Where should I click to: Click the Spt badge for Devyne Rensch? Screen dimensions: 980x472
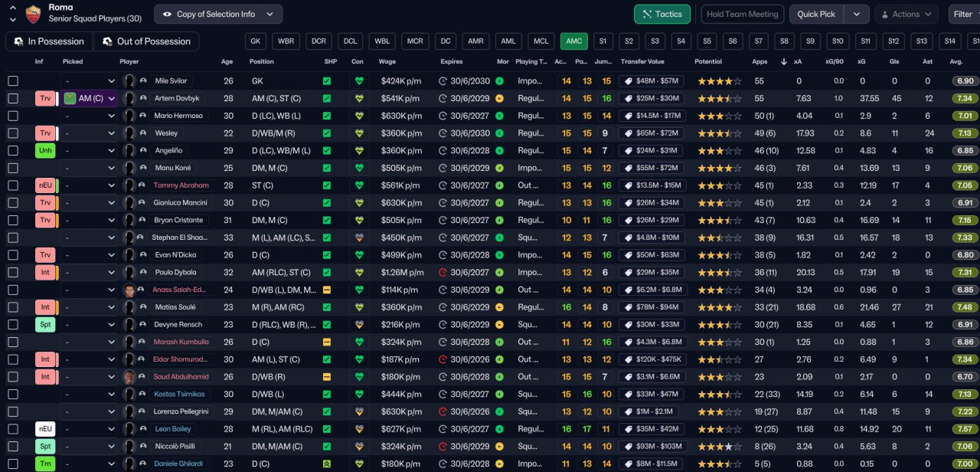point(45,324)
